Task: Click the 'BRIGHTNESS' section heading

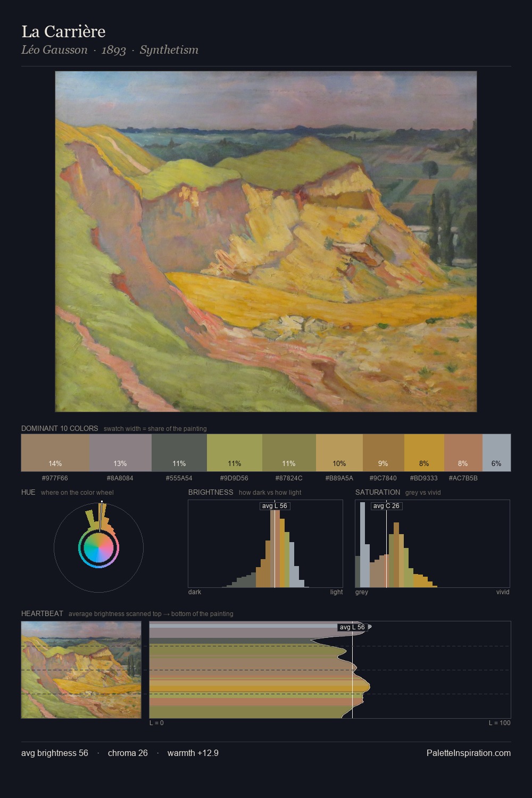Action: pos(211,492)
